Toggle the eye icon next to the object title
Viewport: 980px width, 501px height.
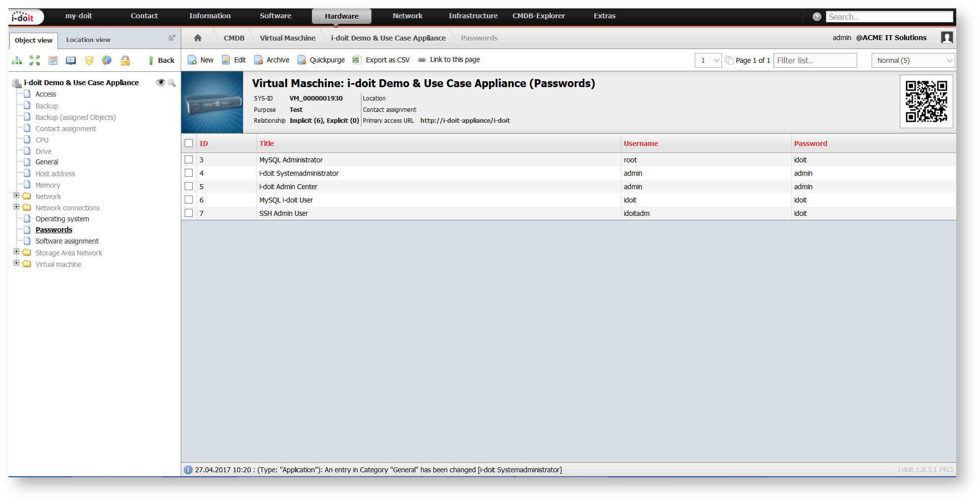160,82
